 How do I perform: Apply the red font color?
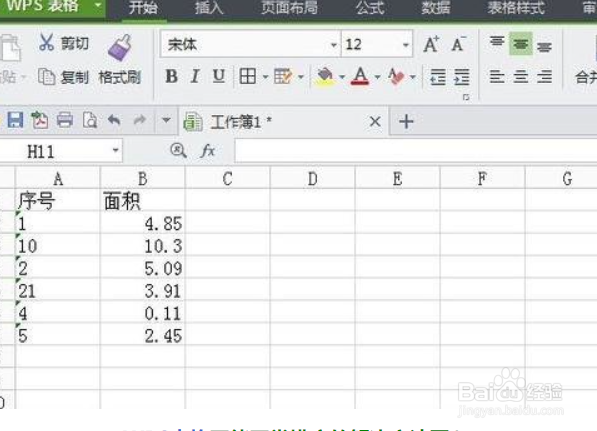360,77
